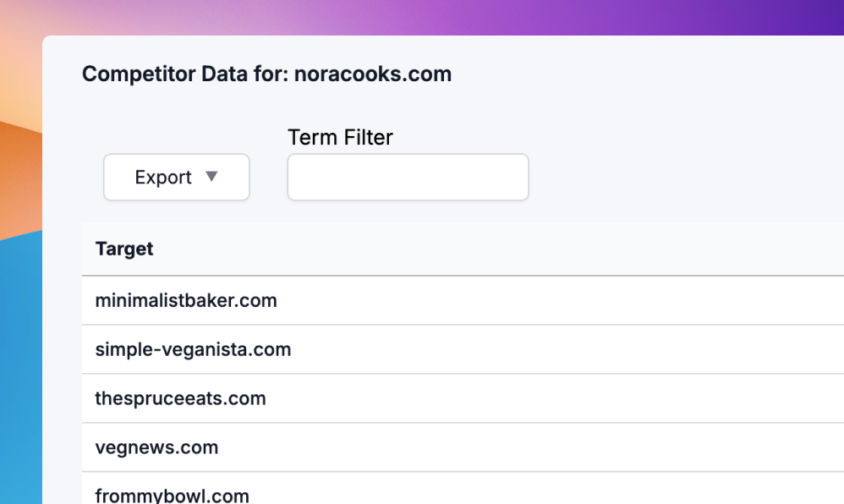Click the Export button
The width and height of the screenshot is (844, 504).
point(176,178)
